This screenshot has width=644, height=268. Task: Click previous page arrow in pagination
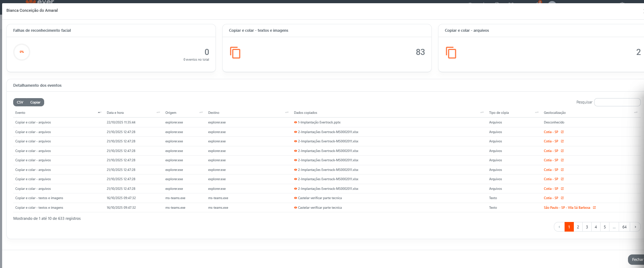coord(559,227)
